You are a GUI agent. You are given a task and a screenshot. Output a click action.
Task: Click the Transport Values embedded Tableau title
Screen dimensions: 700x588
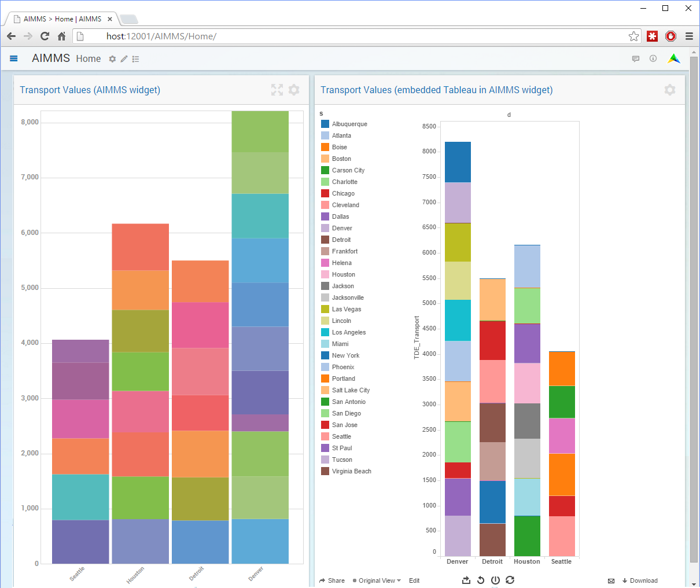[437, 90]
